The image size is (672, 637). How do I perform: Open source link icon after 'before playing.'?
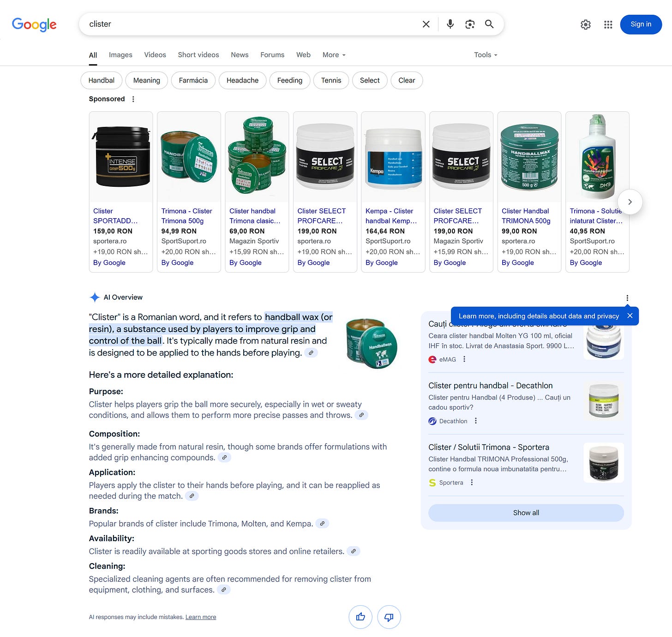click(311, 353)
